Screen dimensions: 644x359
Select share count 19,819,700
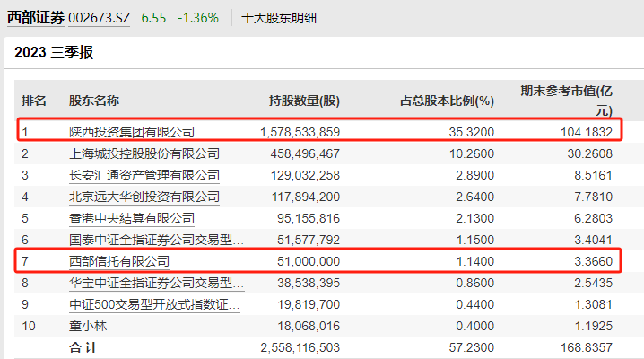coord(309,304)
